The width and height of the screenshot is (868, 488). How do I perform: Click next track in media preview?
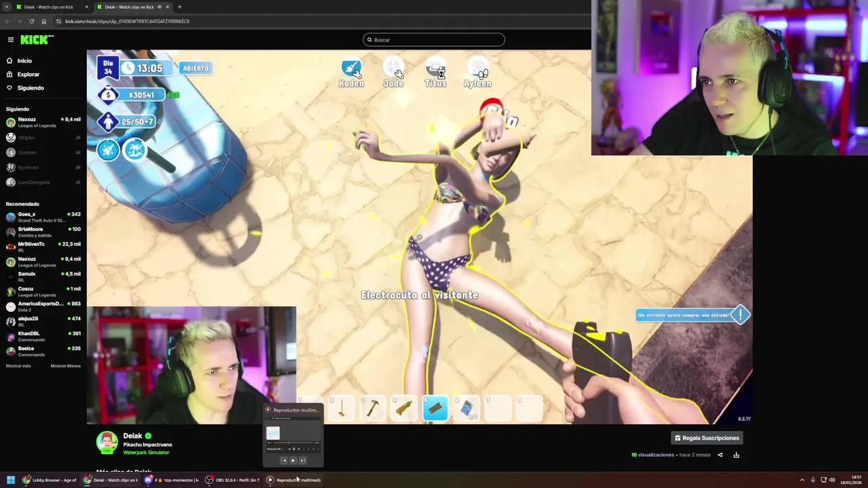(x=302, y=461)
